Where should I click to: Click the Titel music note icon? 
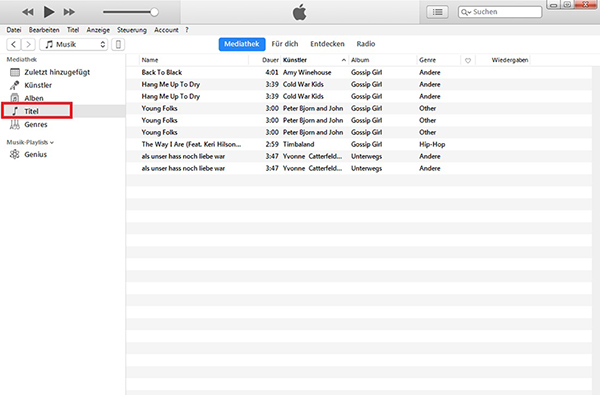(x=15, y=111)
